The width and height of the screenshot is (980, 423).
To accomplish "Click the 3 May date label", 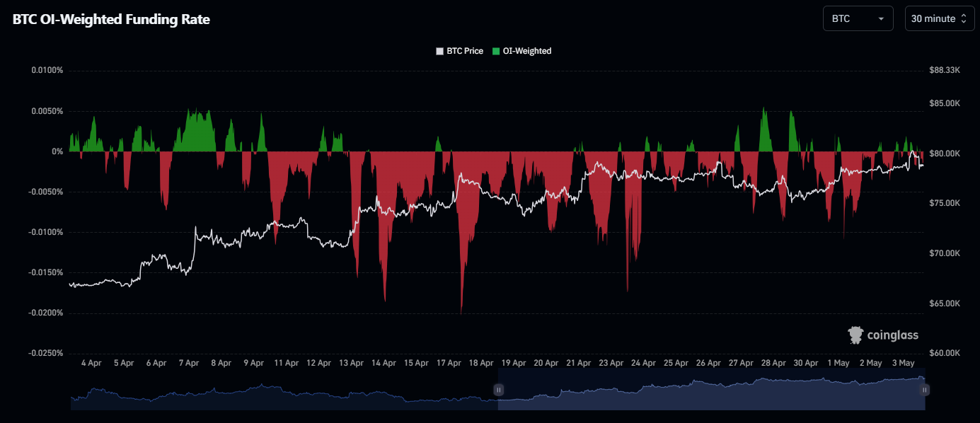I will point(903,363).
